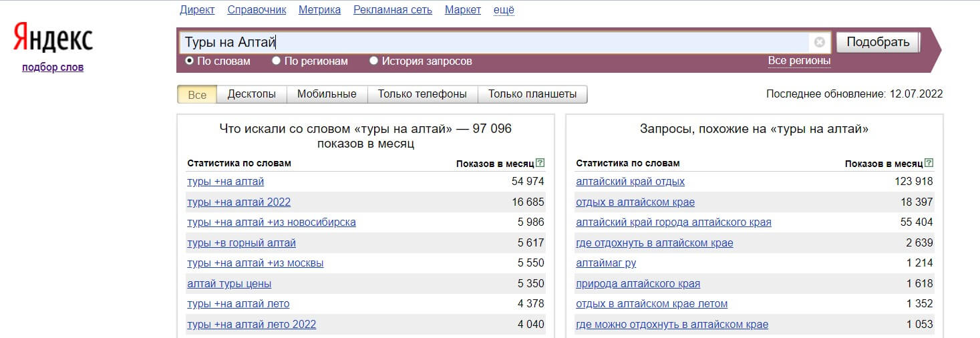Open the query 'туры +на алтай'
This screenshot has height=338, width=980.
[x=225, y=181]
